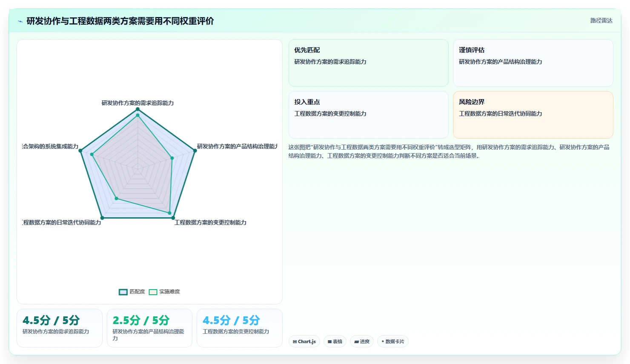Image resolution: width=630 pixels, height=364 pixels.
Task: Select the 表格 tag
Action: [x=335, y=341]
